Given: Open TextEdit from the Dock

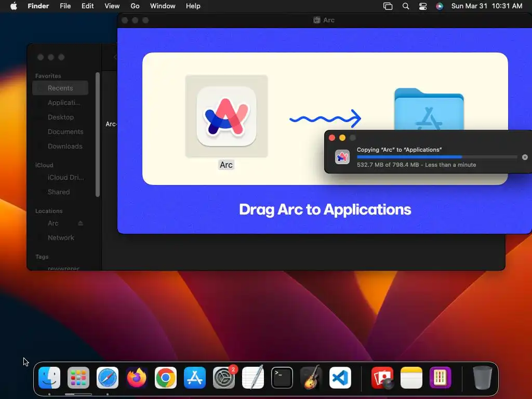Looking at the screenshot, I should tap(253, 377).
